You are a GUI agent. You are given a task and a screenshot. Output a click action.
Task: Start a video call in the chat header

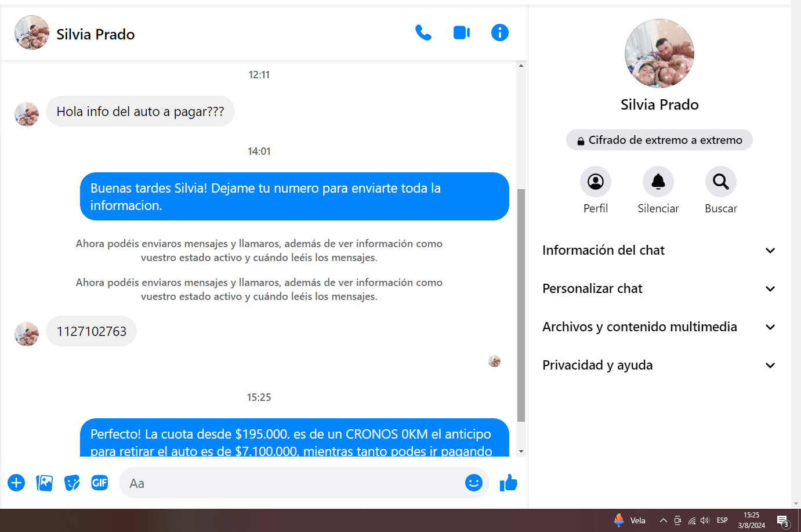[x=461, y=33]
